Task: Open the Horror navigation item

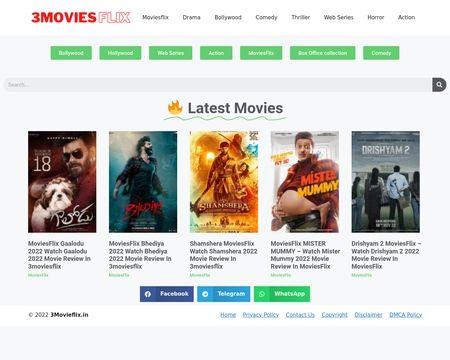Action: [x=376, y=17]
